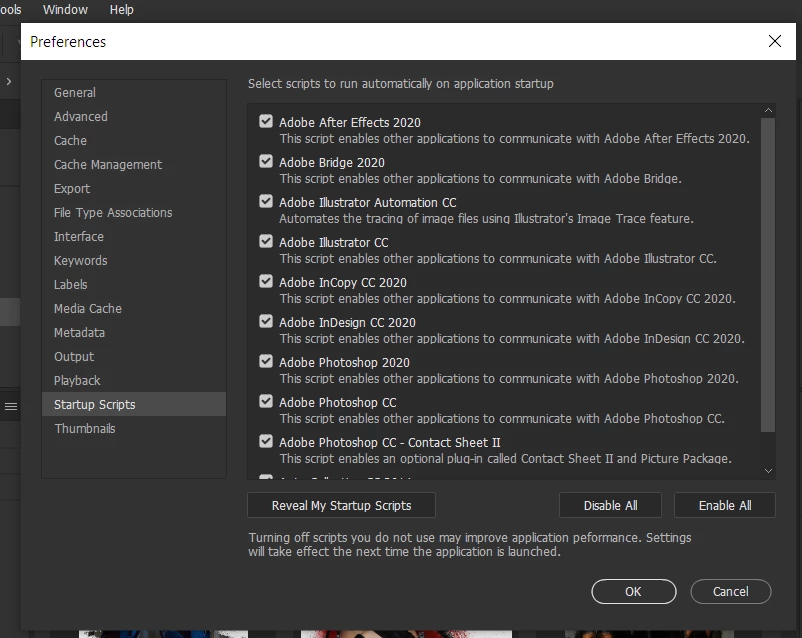Select the Advanced preferences category

click(133, 117)
